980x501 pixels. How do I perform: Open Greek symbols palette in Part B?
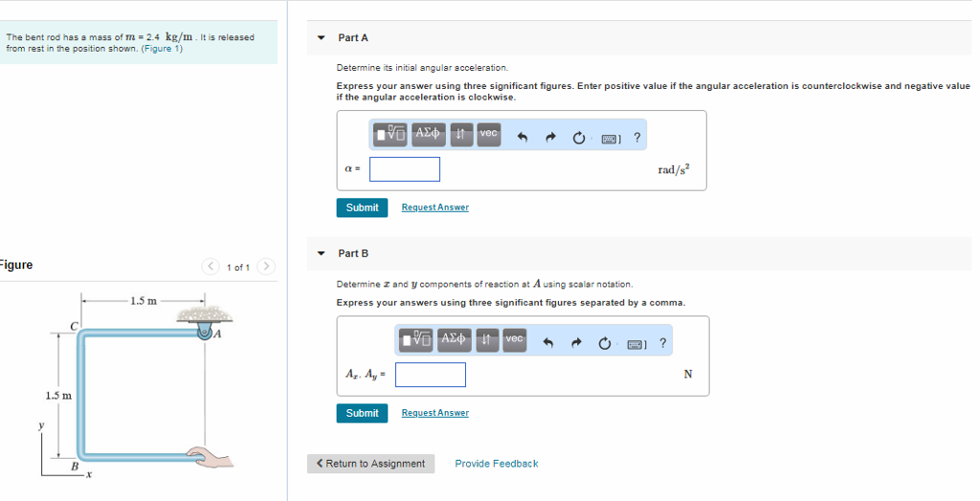454,339
